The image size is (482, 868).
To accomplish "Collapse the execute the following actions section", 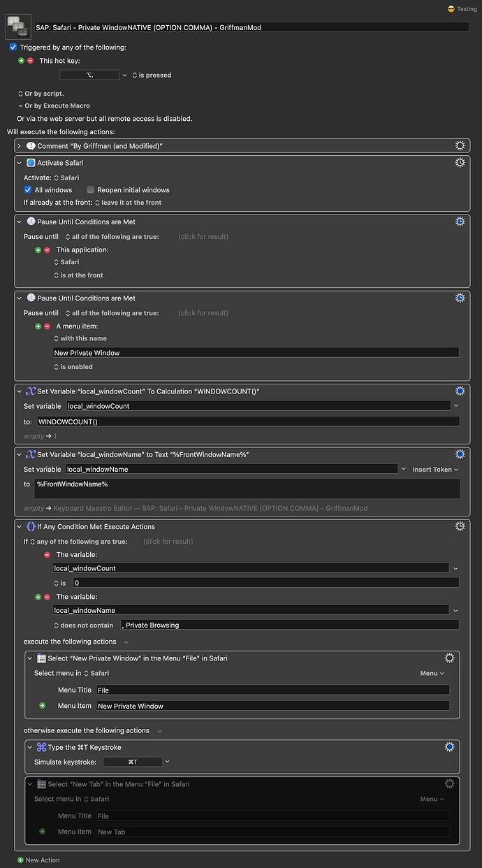I will pyautogui.click(x=126, y=642).
